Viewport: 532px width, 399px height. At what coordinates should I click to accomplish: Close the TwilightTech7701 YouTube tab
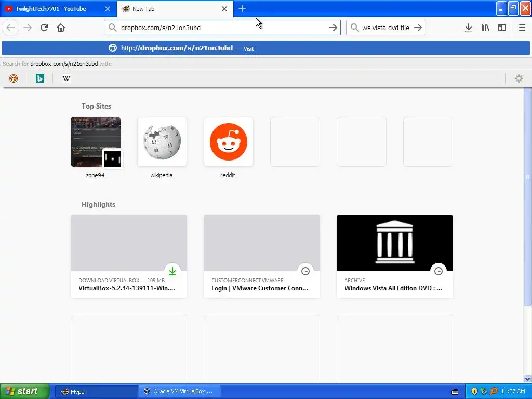point(107,9)
